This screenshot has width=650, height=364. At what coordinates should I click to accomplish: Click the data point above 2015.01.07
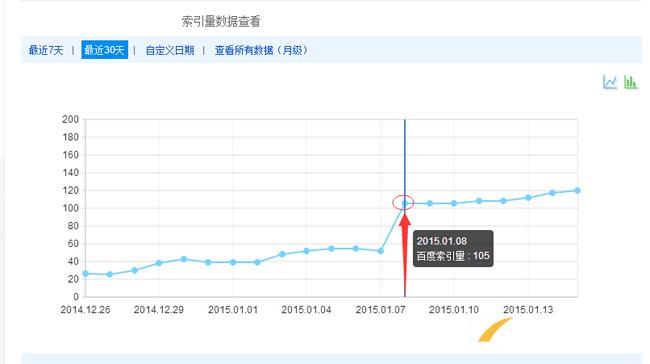[381, 251]
